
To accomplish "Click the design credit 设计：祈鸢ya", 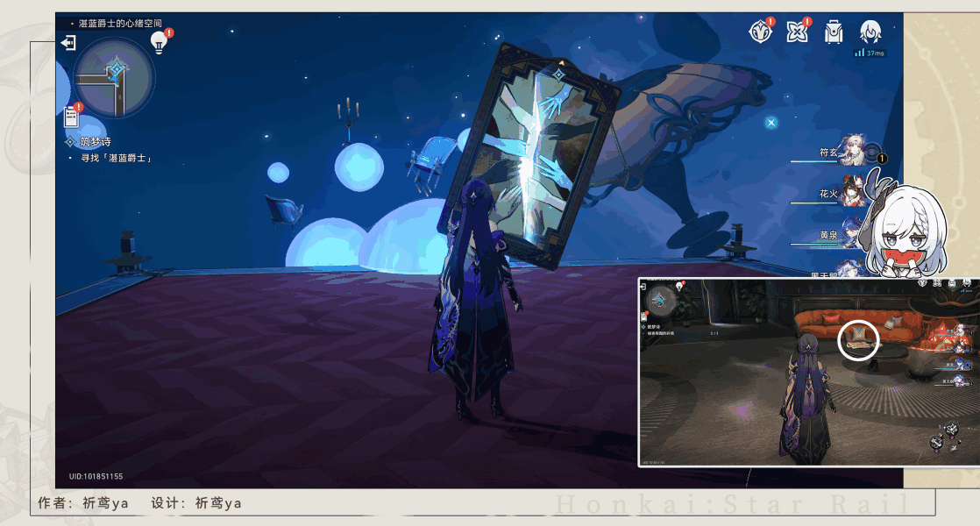I will (196, 503).
